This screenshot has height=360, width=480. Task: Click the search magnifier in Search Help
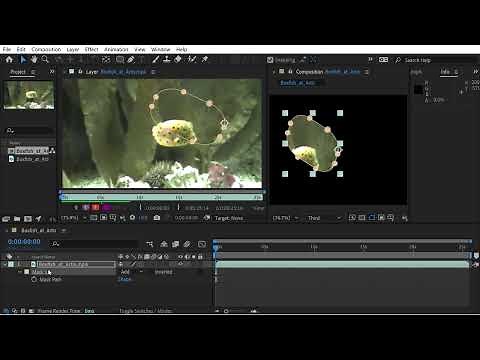(x=398, y=60)
